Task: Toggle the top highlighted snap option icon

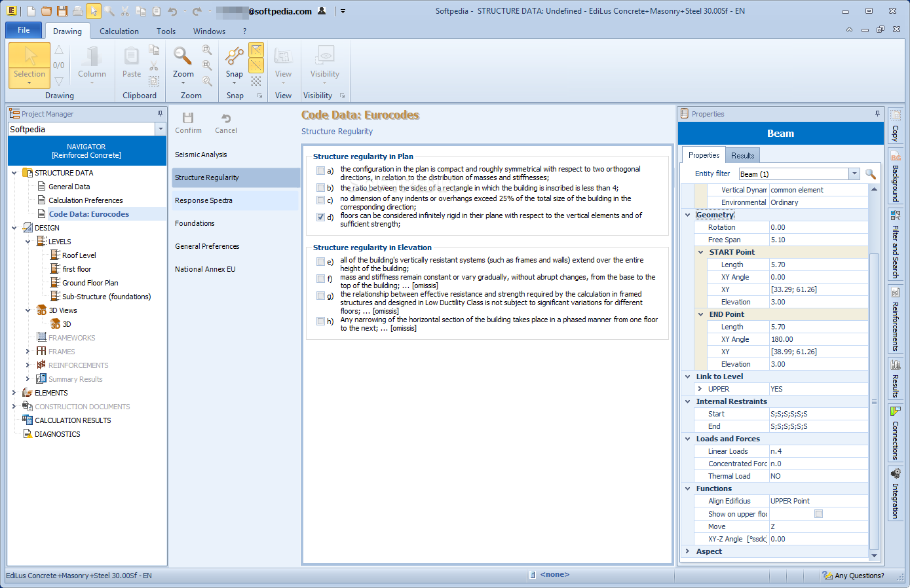Action: pyautogui.click(x=256, y=50)
